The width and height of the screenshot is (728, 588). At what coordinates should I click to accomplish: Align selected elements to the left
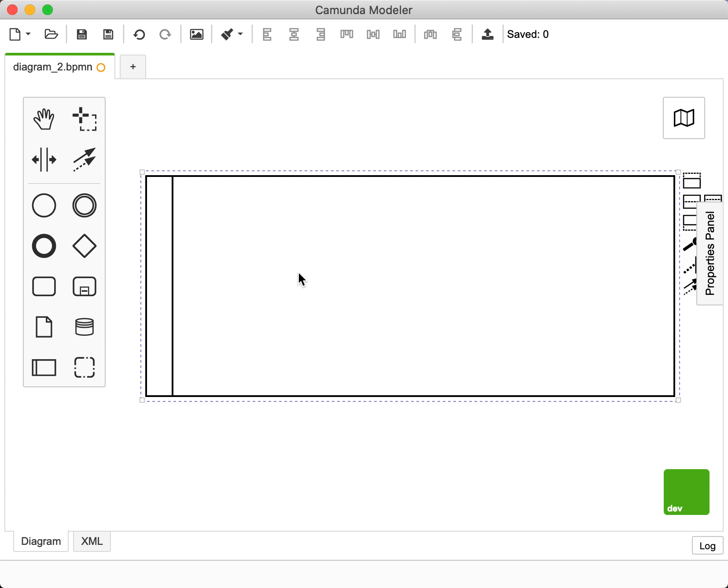click(268, 34)
